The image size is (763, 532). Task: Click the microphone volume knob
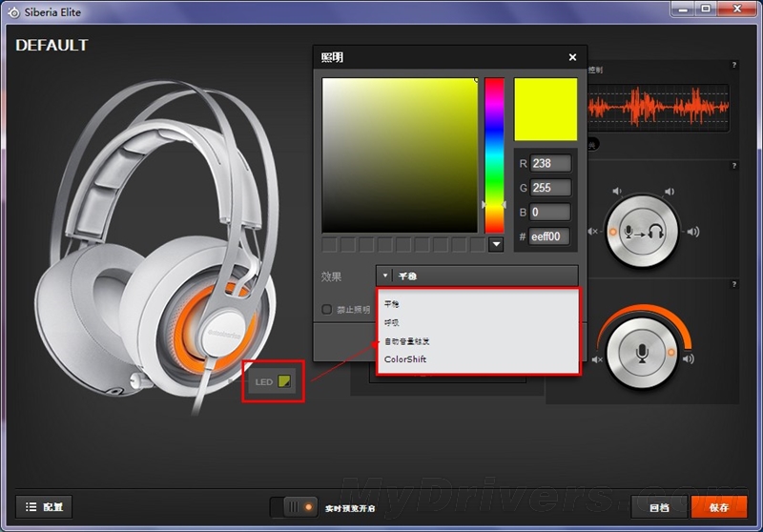click(x=641, y=352)
